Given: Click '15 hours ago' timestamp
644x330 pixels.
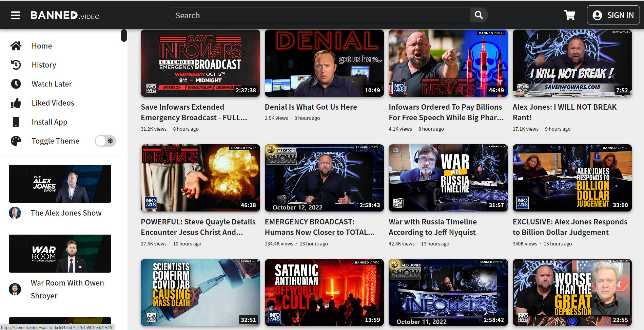Looking at the screenshot, I should pyautogui.click(x=558, y=244).
